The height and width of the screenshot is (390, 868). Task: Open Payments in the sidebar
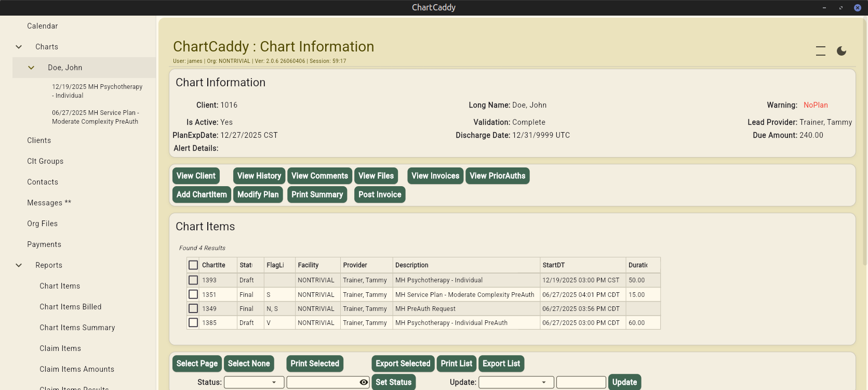tap(44, 244)
